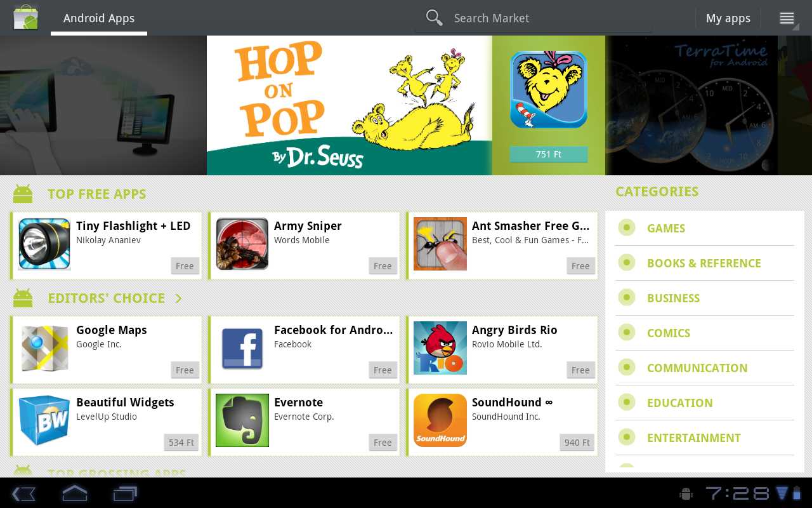Image resolution: width=812 pixels, height=508 pixels.
Task: Click the Search Market field
Action: click(x=534, y=18)
